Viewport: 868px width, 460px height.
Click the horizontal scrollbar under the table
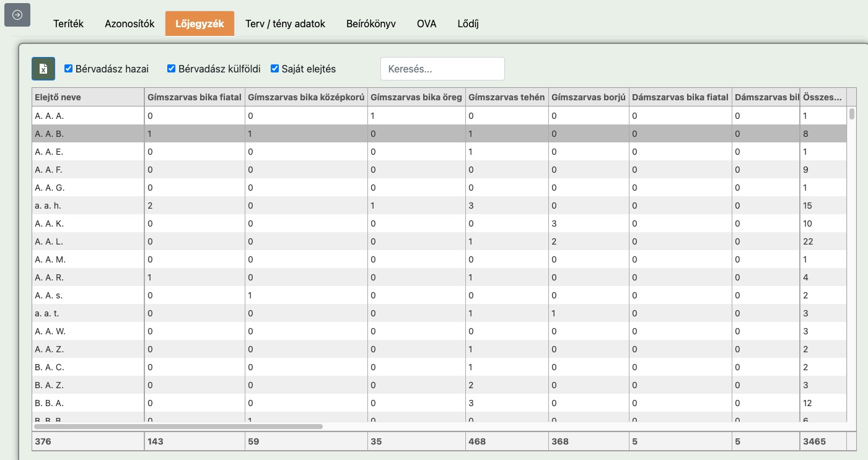[x=178, y=427]
